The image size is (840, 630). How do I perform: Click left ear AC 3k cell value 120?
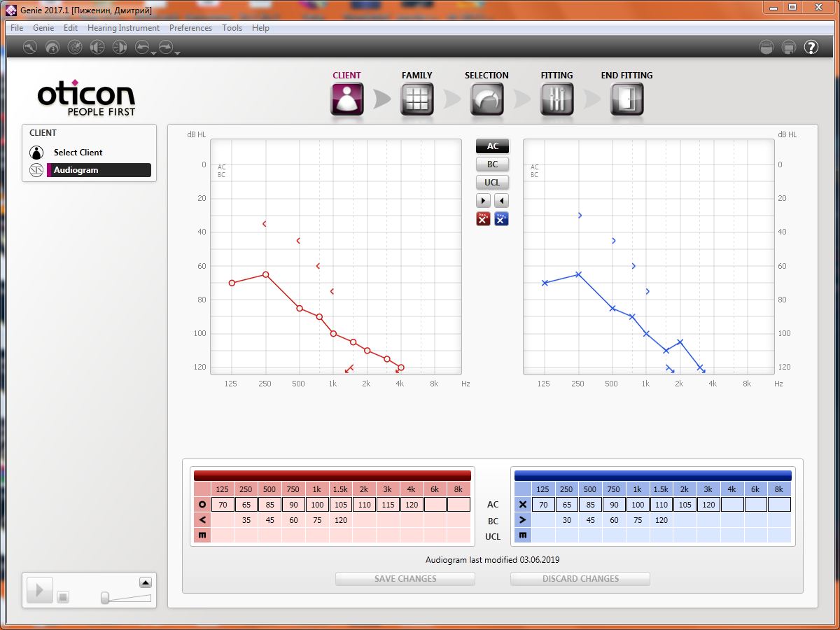coord(708,505)
